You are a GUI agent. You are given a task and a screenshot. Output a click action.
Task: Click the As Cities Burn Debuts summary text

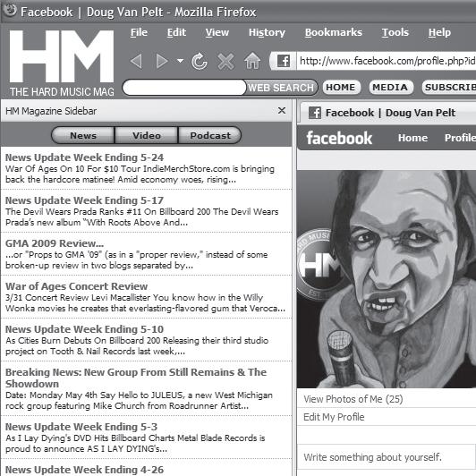tap(137, 345)
